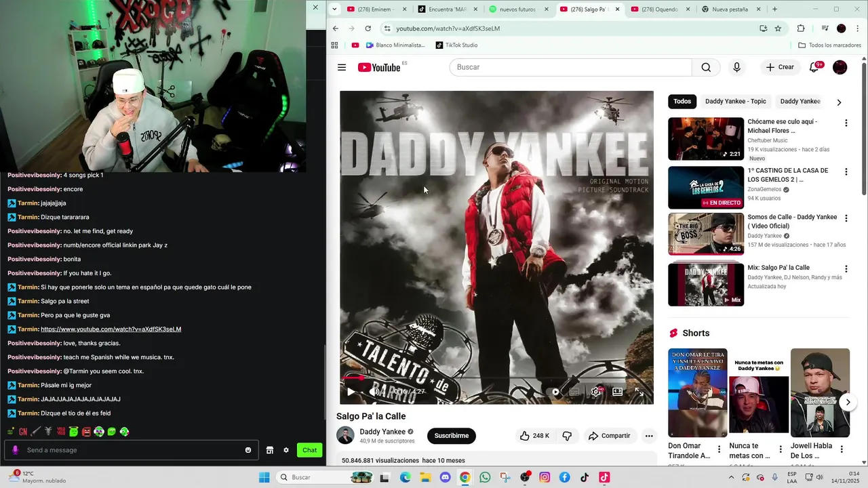This screenshot has width=868, height=488.
Task: Open the Todos los marcadores folder
Action: (829, 45)
